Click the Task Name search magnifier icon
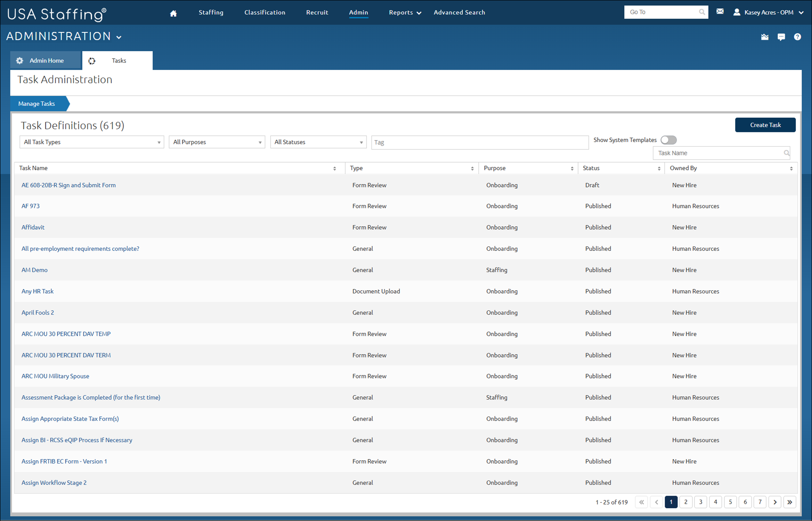The width and height of the screenshot is (812, 521). [786, 153]
